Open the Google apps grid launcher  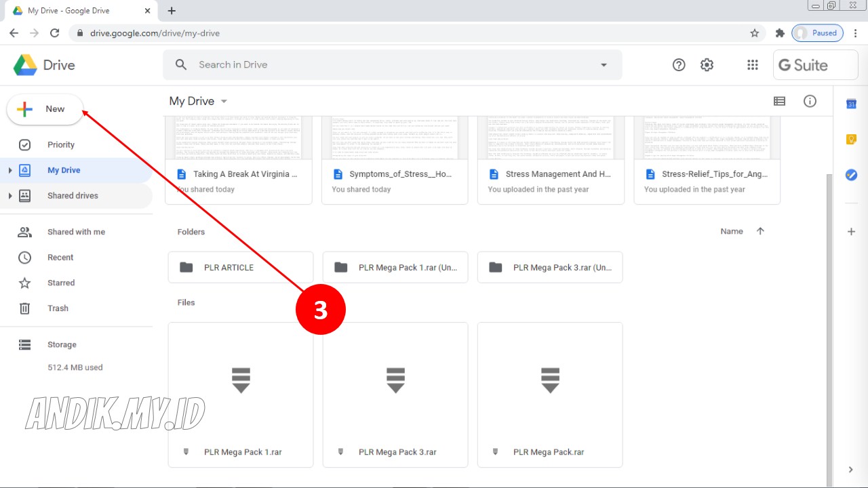(752, 64)
